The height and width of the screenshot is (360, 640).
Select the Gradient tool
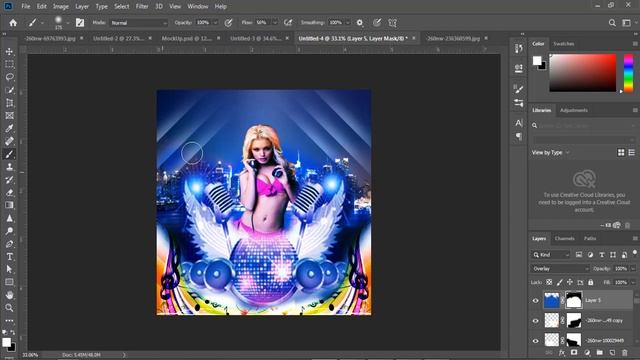9,205
